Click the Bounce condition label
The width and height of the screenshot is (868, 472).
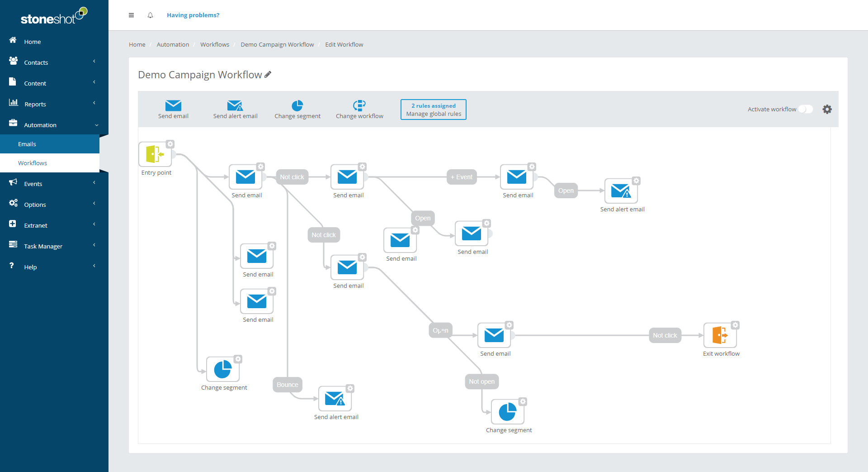(x=288, y=385)
